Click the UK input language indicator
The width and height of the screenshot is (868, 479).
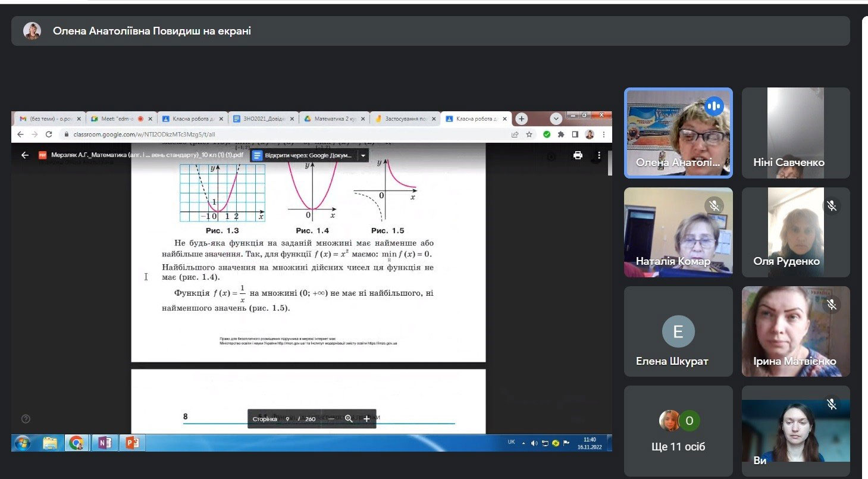[x=512, y=443]
